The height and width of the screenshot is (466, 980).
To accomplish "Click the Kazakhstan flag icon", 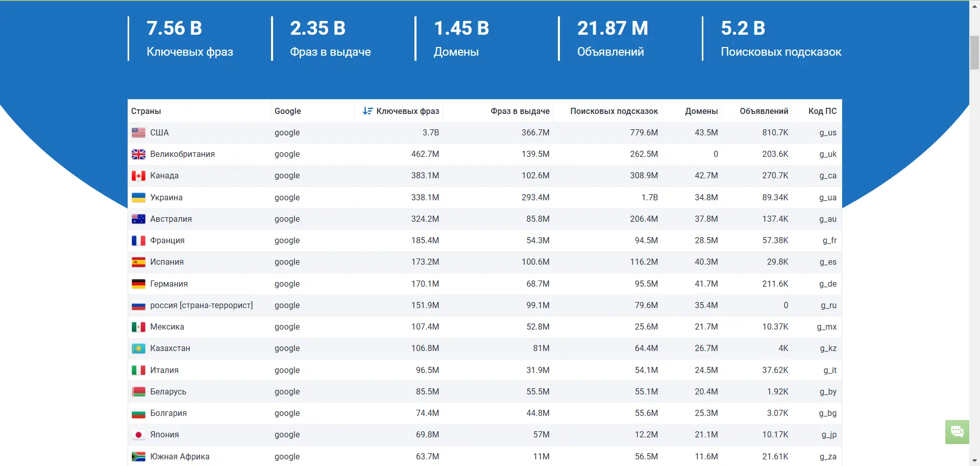I will [138, 348].
